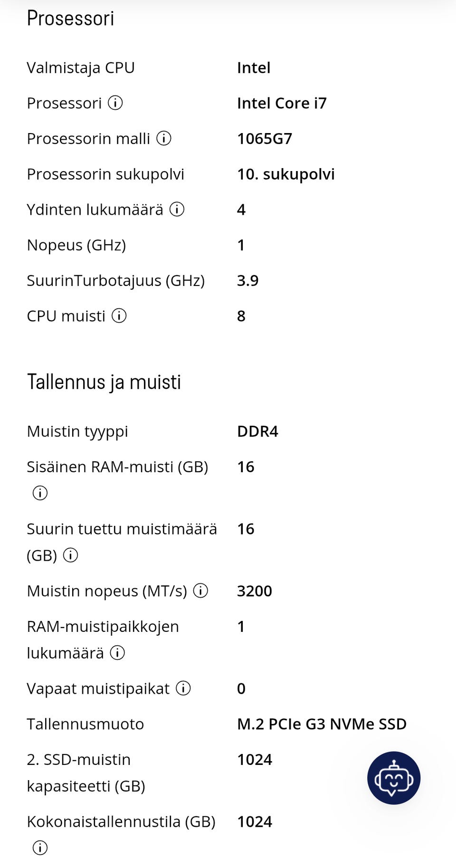Click the Tallennus ja muisti heading

coord(104,382)
